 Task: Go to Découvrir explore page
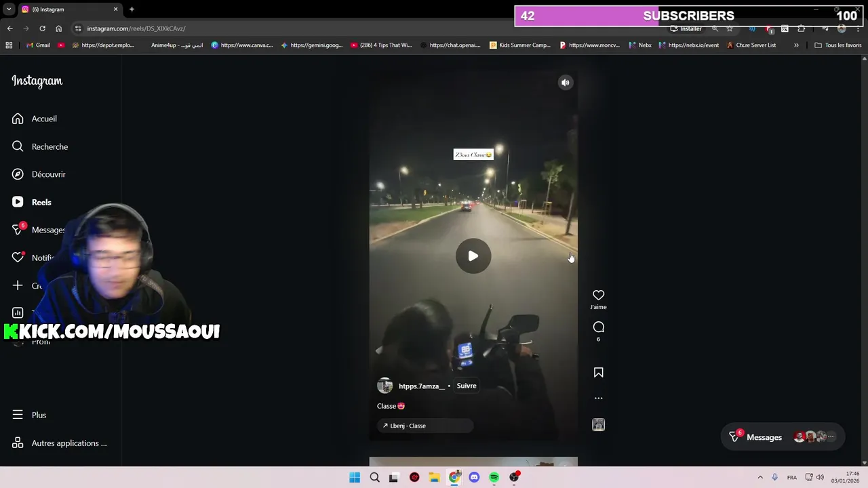pos(39,174)
